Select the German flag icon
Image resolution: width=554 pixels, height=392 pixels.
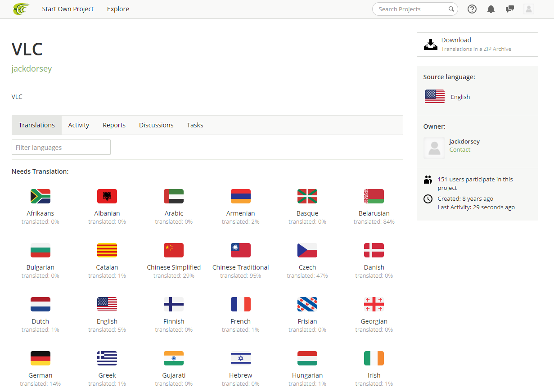41,358
